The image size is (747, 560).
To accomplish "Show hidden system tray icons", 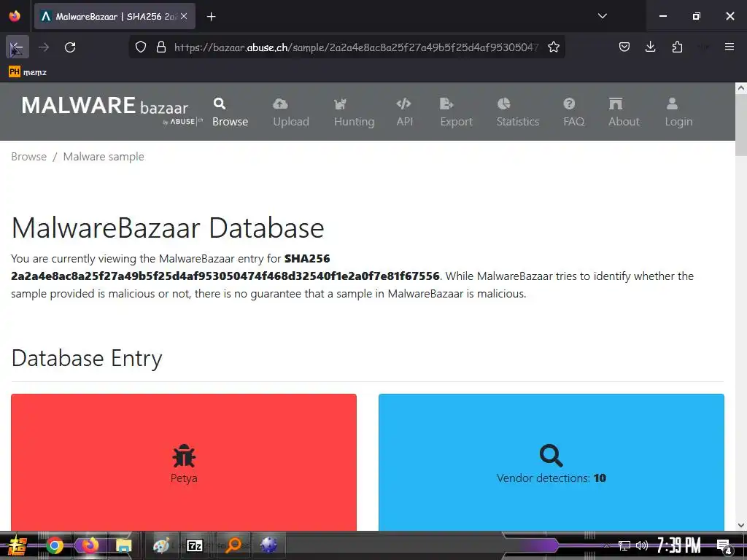I will tap(606, 545).
